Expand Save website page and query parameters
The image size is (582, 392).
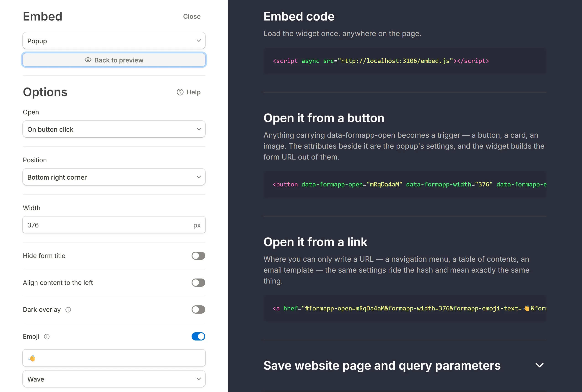click(405, 366)
